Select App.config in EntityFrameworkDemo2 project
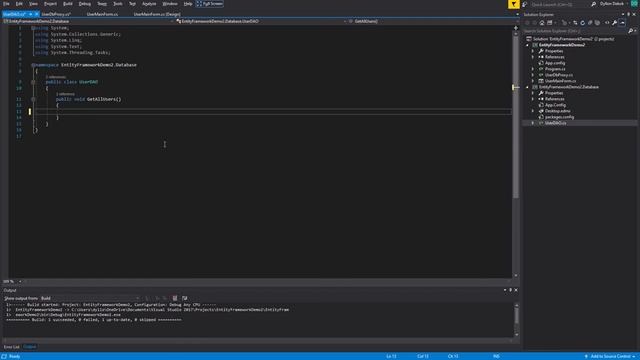 (x=555, y=63)
